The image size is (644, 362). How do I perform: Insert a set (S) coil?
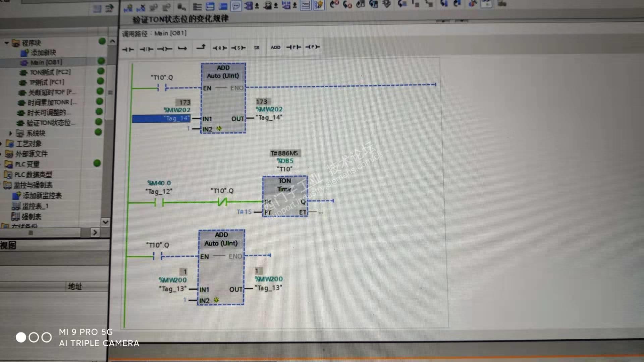[238, 48]
